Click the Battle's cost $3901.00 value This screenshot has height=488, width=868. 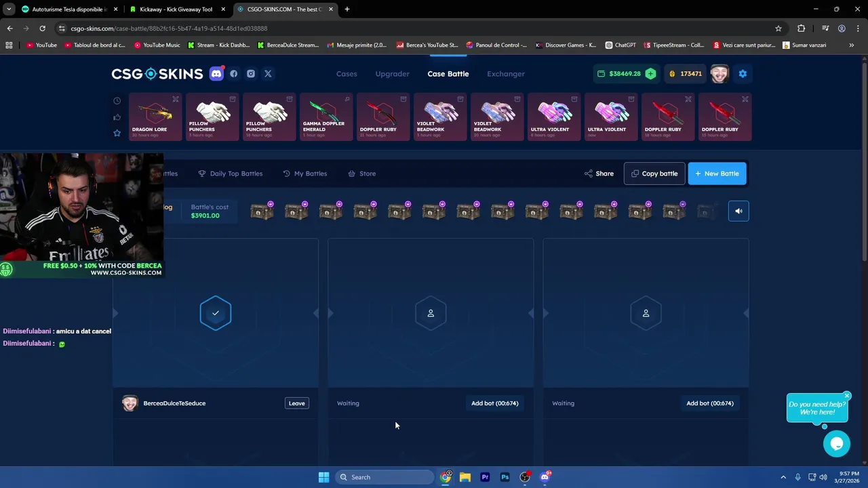point(205,216)
